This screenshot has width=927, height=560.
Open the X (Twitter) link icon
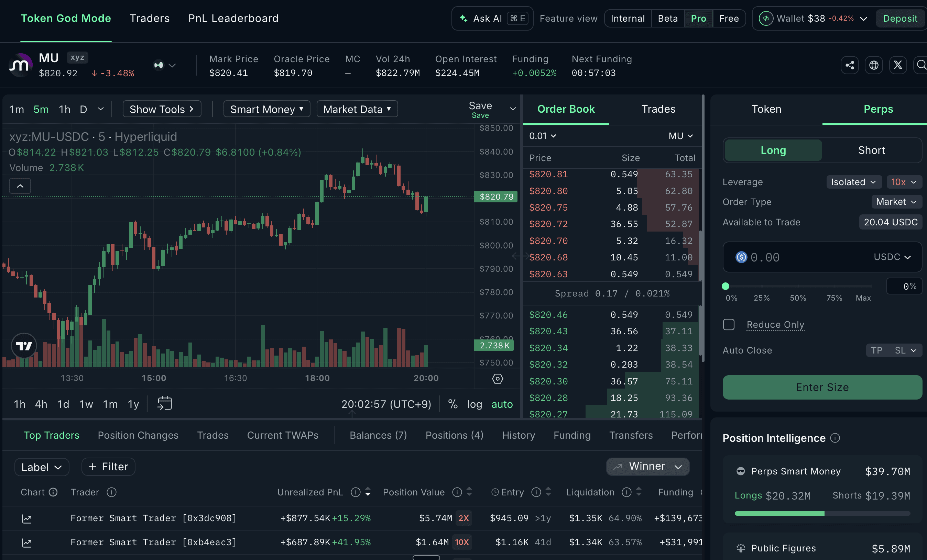(x=898, y=65)
